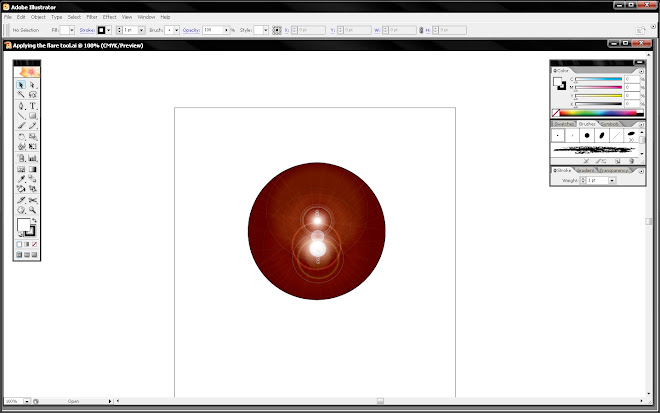Click the toolbox Stroke box
Viewport: 660px width, 413px height.
coord(32,231)
